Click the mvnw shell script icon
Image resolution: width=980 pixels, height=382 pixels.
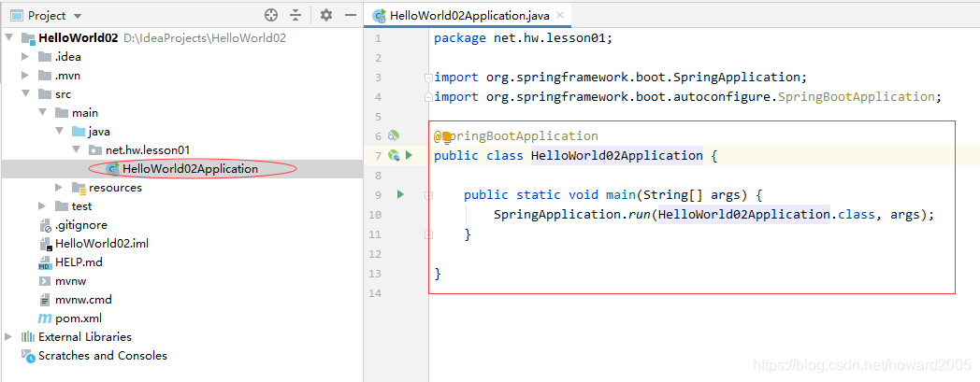tap(45, 281)
